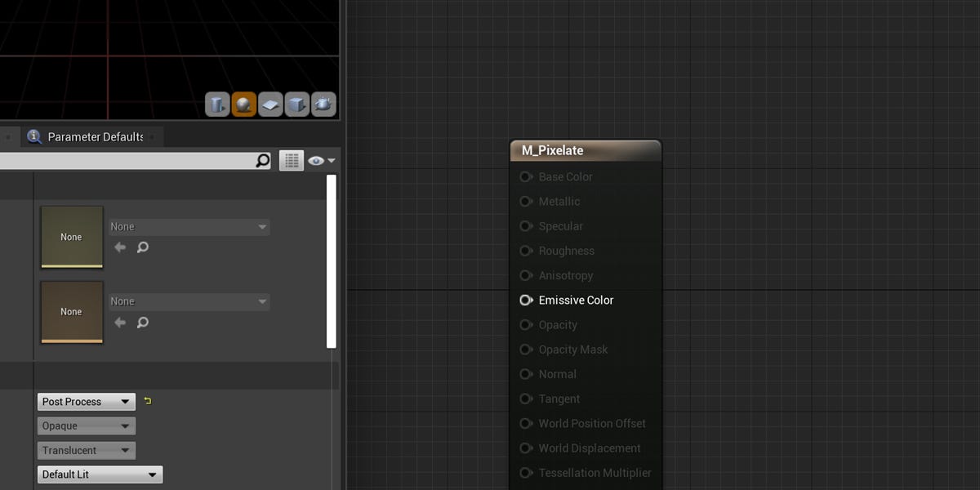The width and height of the screenshot is (980, 490).
Task: Click the first None texture thumbnail
Action: pos(71,237)
